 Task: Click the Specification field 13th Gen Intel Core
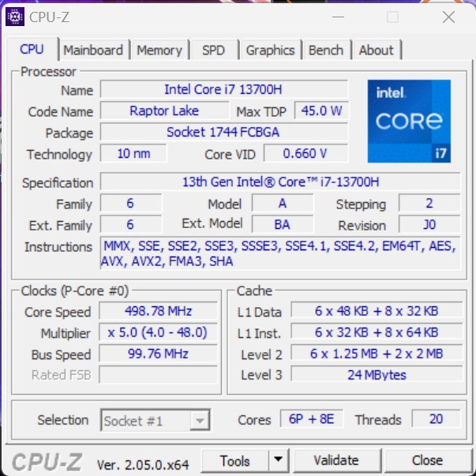280,182
